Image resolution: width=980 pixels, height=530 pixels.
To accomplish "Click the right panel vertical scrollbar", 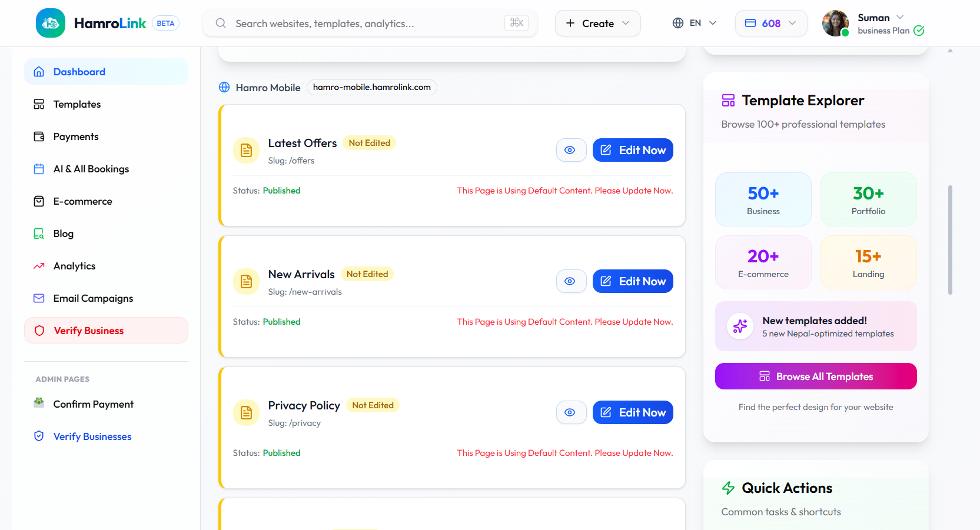I will click(950, 240).
